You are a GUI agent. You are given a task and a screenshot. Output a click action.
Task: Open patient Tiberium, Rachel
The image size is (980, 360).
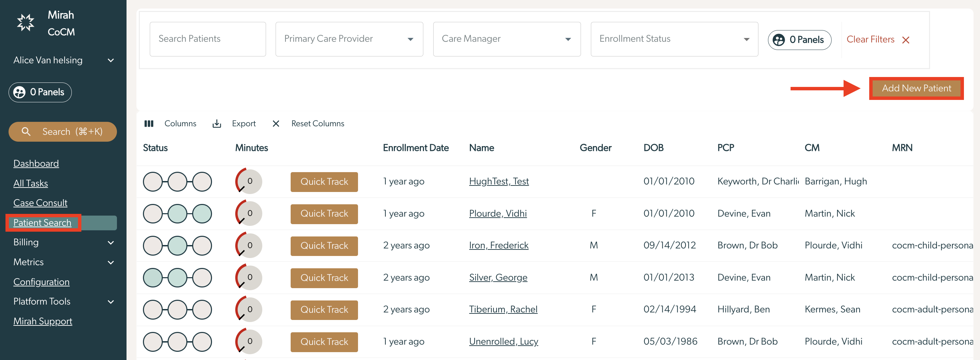click(503, 309)
